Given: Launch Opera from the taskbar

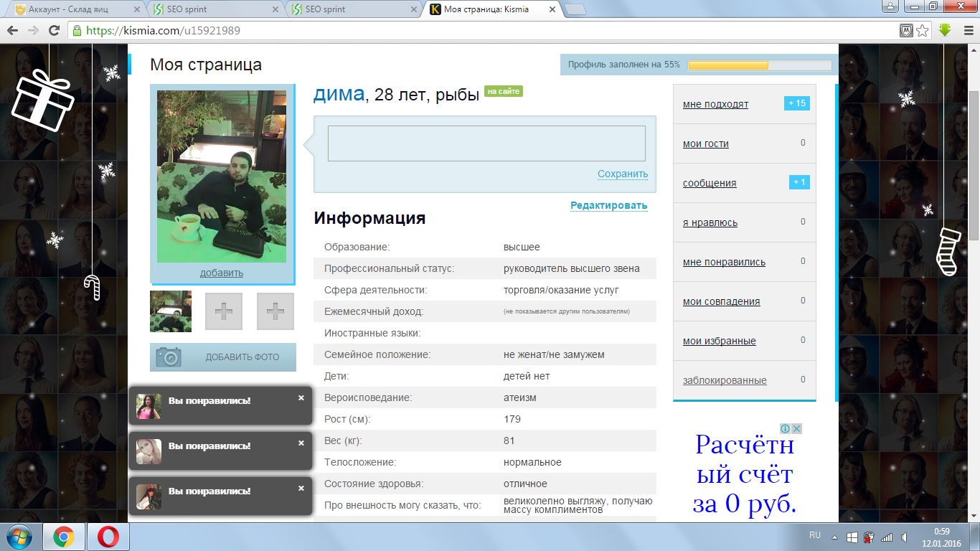Looking at the screenshot, I should click(108, 537).
